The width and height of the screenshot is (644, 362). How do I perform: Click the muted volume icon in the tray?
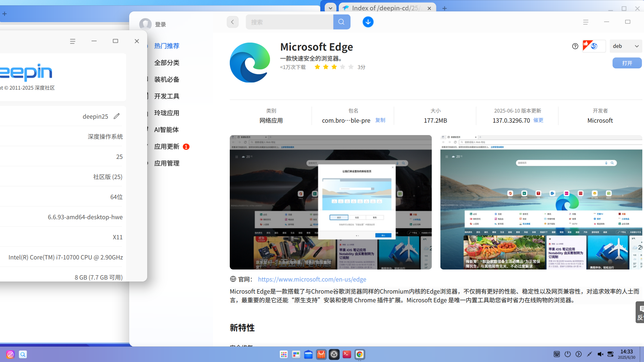(600, 354)
